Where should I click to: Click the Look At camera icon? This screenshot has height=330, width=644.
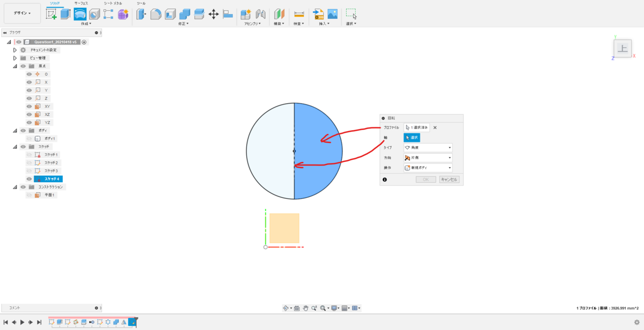[x=297, y=308]
